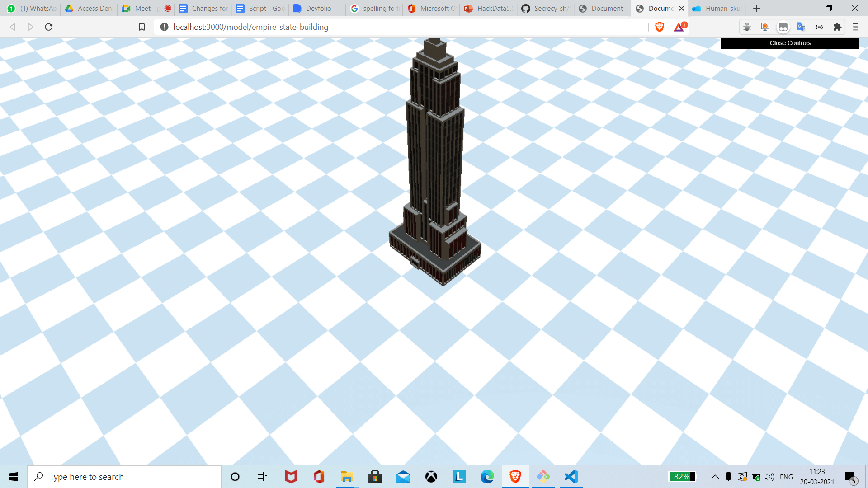Click the JSON braces extension icon
Image resolution: width=868 pixels, height=488 pixels.
819,27
